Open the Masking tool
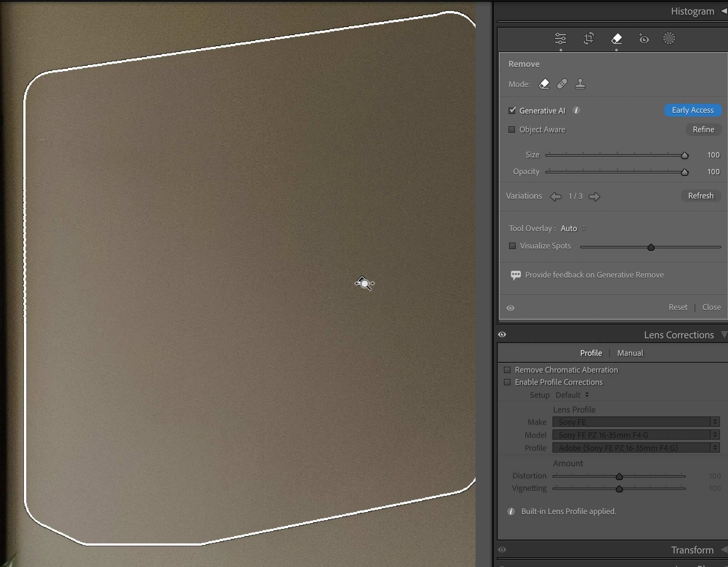The height and width of the screenshot is (567, 728). click(x=669, y=38)
